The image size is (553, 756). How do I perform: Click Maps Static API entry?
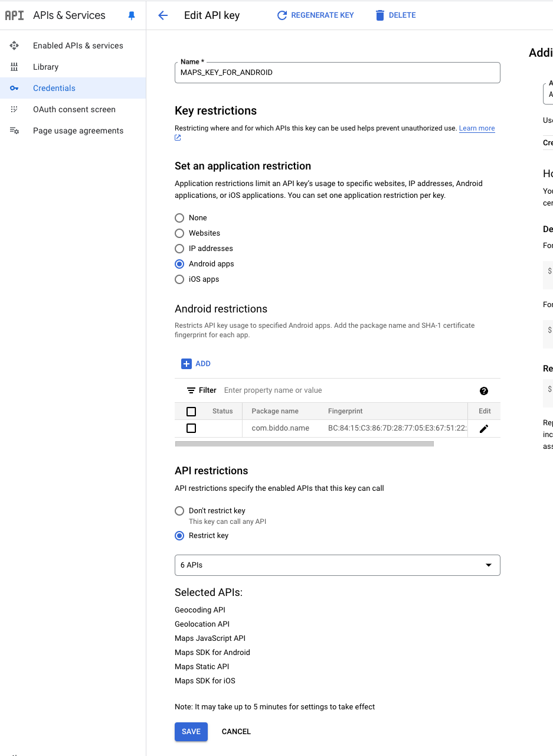tap(202, 667)
